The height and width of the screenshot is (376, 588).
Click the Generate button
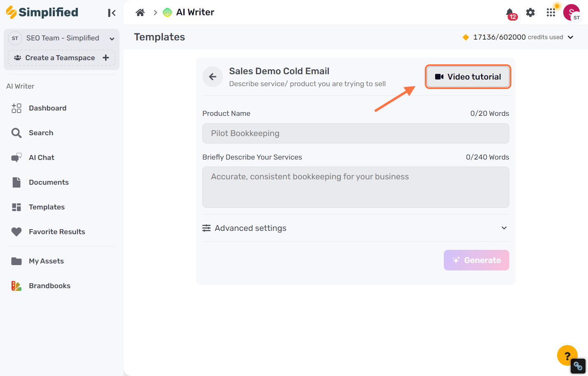coord(476,260)
